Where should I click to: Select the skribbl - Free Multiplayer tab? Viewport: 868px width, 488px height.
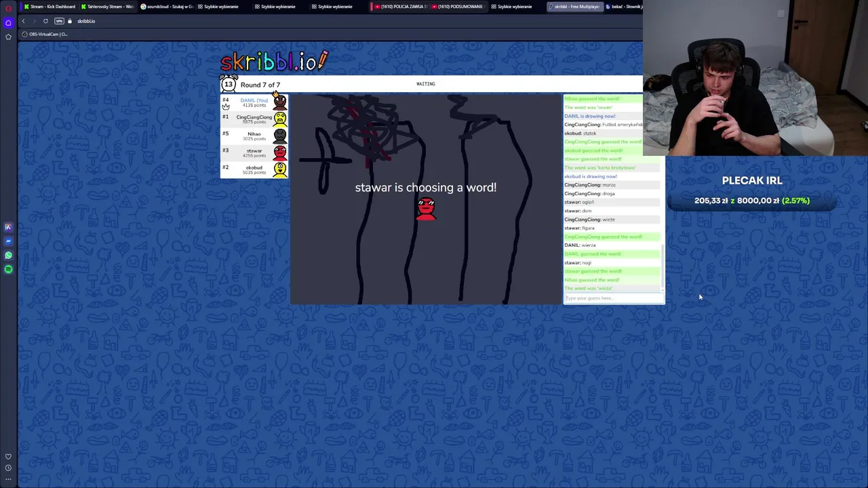point(574,7)
